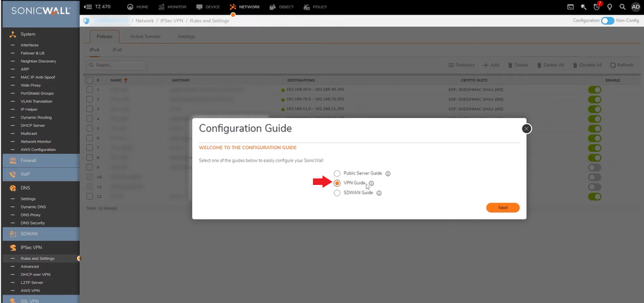Open AWS Configuration in the sidebar
644x303 pixels.
38,150
